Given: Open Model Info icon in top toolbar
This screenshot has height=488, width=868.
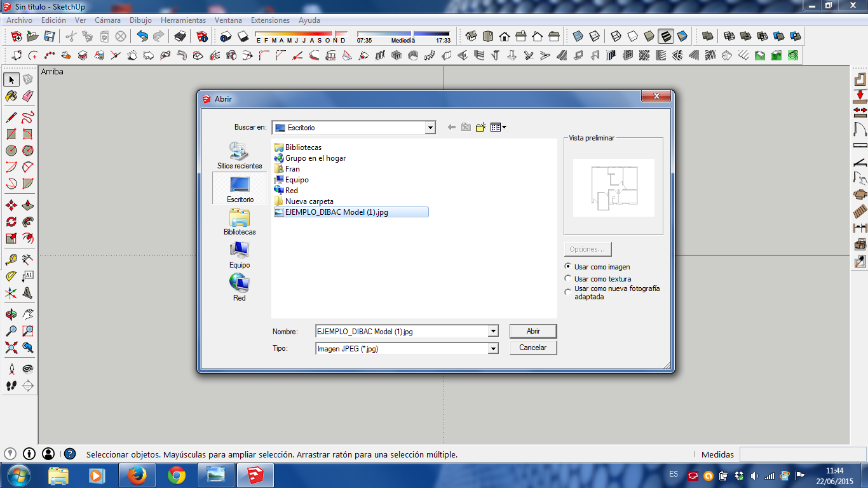Looking at the screenshot, I should (202, 36).
